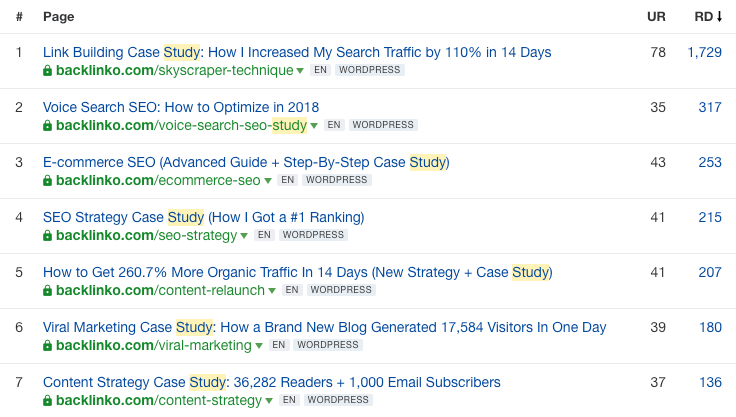Click the lock icon beside backlinko.com/content-relaunch
The width and height of the screenshot is (736, 417).
47,291
